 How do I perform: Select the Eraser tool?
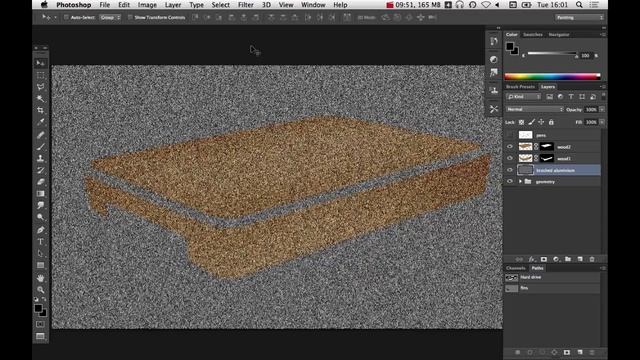[40, 182]
